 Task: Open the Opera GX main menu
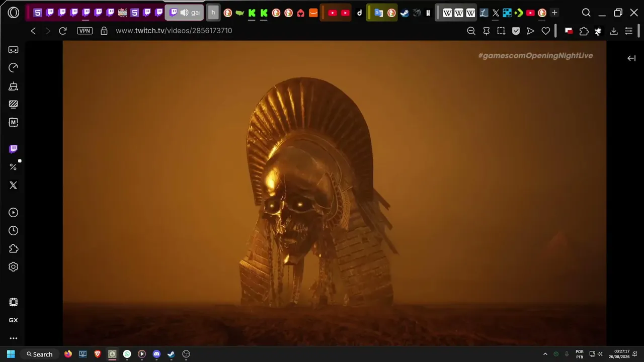click(14, 13)
